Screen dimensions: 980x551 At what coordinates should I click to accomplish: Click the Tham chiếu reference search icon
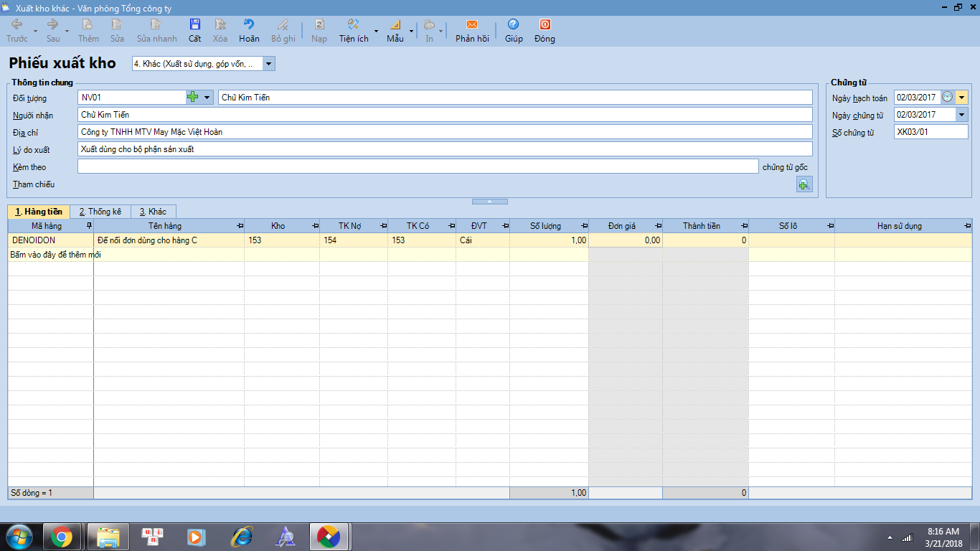tap(804, 184)
